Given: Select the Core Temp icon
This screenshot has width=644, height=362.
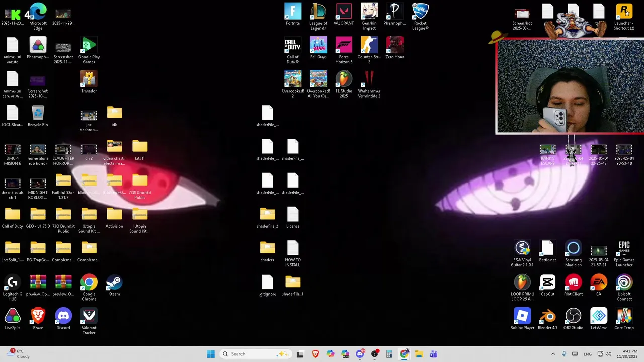Looking at the screenshot, I should (624, 319).
